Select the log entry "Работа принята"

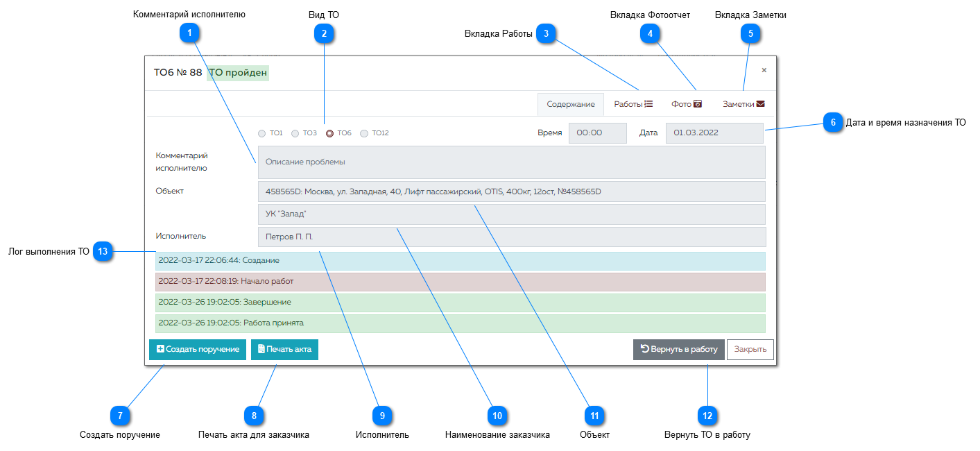(x=461, y=323)
